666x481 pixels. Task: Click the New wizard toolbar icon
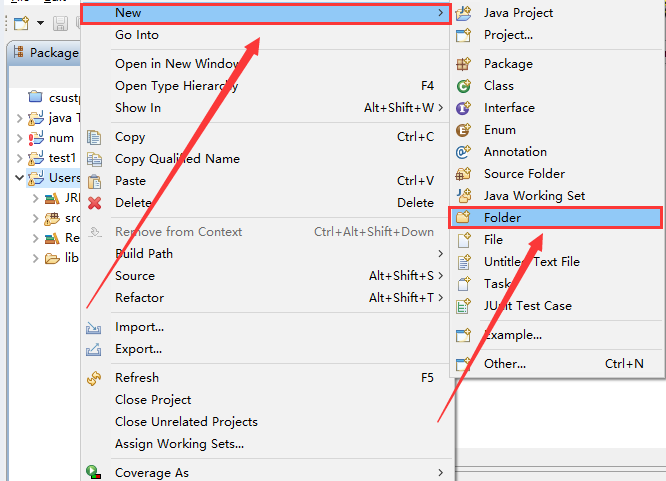pyautogui.click(x=21, y=23)
